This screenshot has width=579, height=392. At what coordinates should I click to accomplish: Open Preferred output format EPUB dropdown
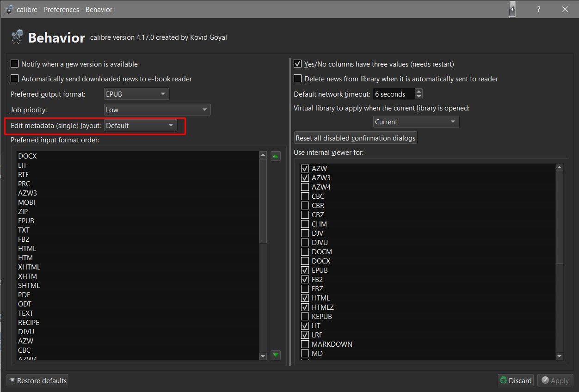point(136,94)
